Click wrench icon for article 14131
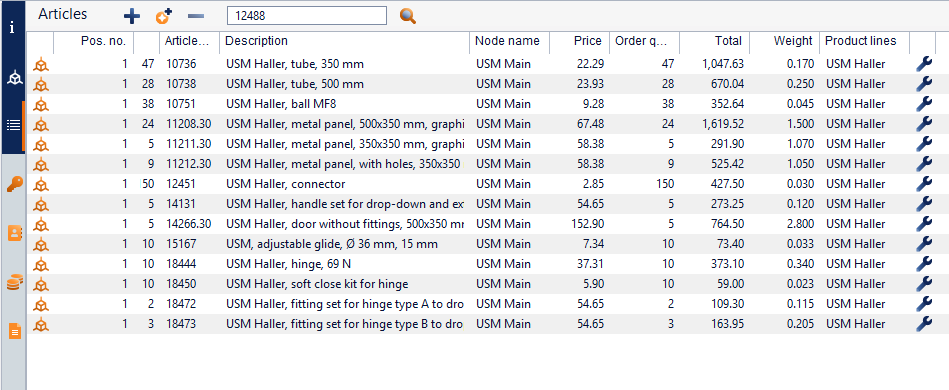Viewport: 949px width, 390px height. 924,203
